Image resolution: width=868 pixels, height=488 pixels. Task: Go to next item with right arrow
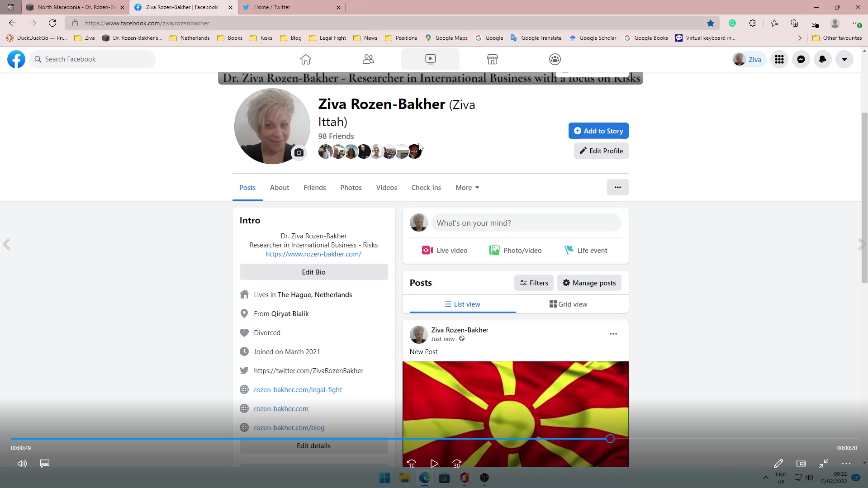(x=861, y=245)
